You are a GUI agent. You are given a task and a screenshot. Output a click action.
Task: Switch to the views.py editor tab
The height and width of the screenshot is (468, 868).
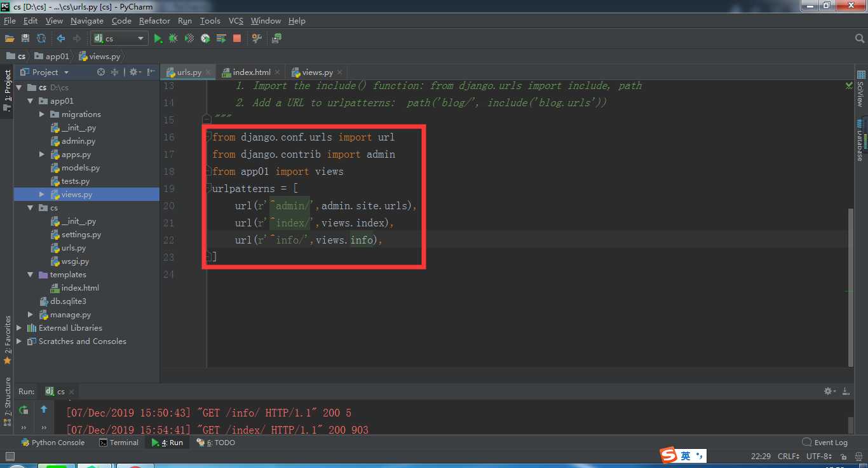tap(318, 72)
